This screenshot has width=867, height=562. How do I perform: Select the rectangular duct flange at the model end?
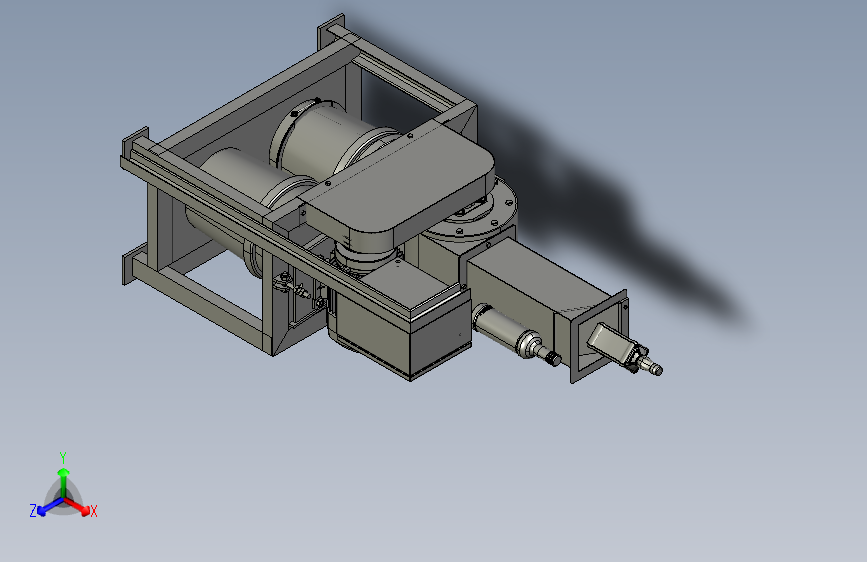599,336
